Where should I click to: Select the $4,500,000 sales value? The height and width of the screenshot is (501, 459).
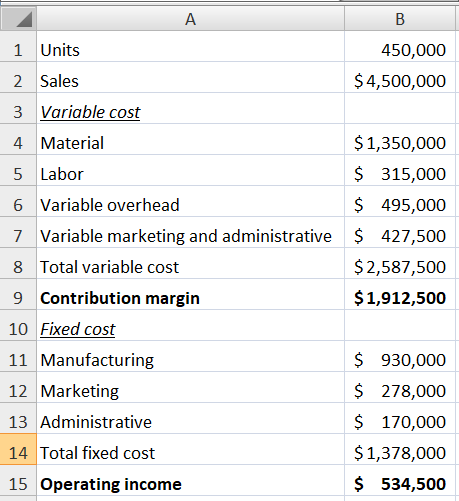pyautogui.click(x=400, y=77)
